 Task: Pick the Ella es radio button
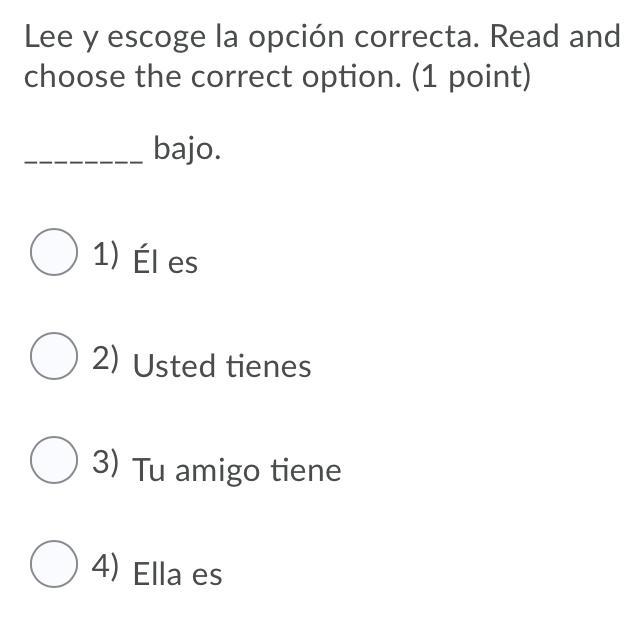pyautogui.click(x=54, y=564)
